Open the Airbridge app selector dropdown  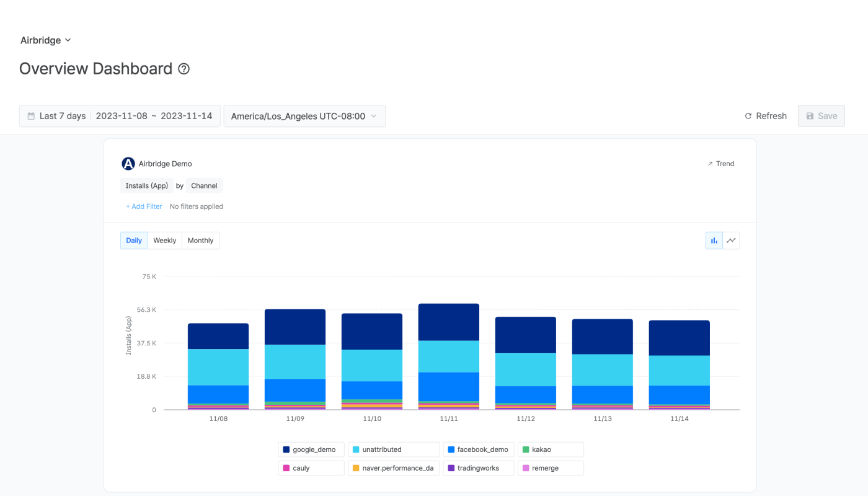click(46, 40)
